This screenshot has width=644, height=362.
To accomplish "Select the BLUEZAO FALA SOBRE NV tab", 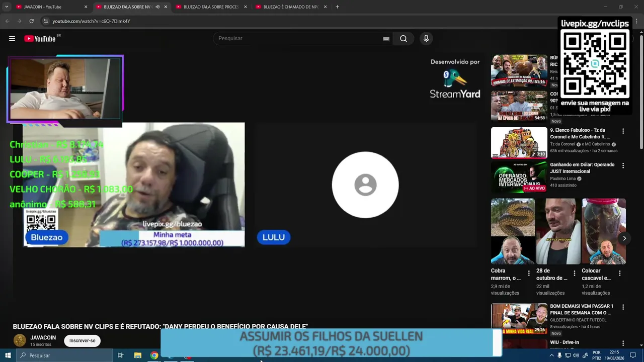I will [x=126, y=7].
